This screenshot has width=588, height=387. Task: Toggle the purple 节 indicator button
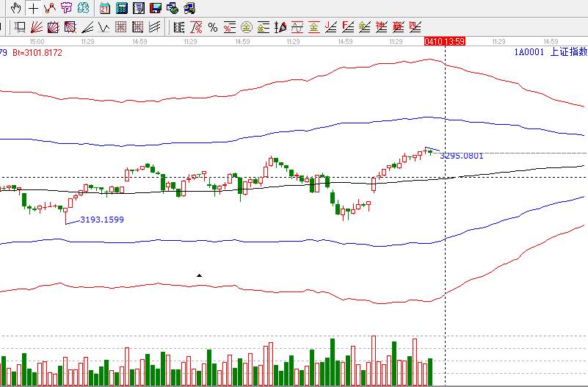tap(67, 9)
